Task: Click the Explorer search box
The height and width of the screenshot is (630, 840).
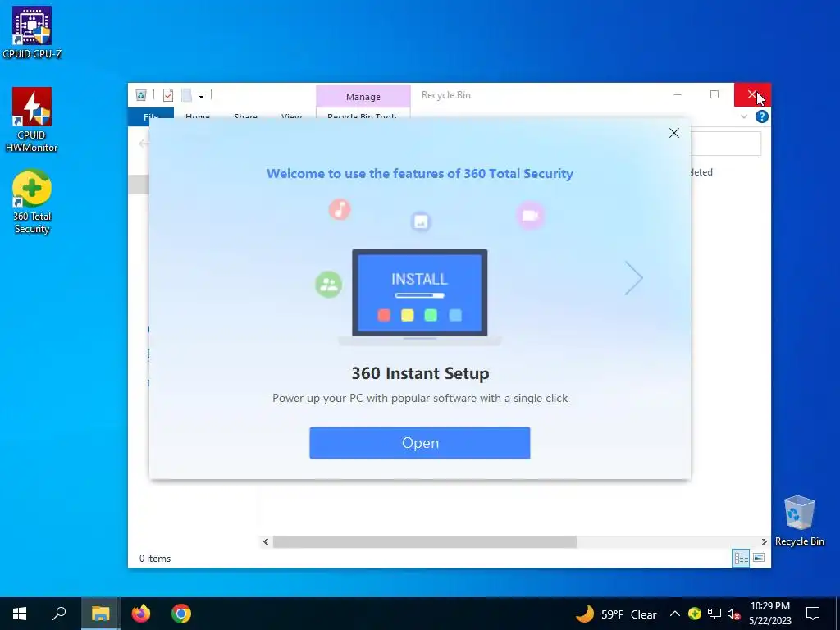Action: [726, 144]
